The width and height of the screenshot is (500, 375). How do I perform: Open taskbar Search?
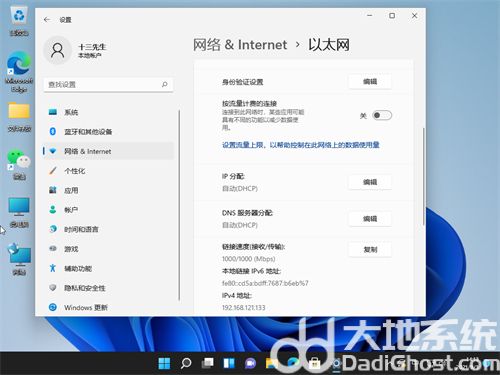tap(186, 363)
